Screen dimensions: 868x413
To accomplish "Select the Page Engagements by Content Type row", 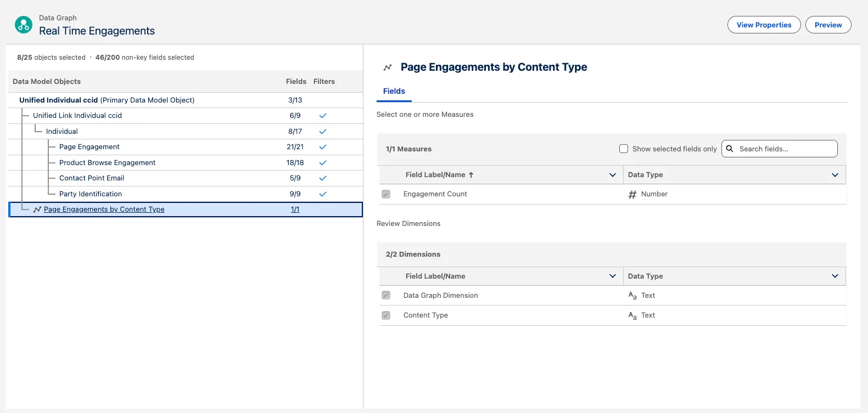I will pos(104,210).
